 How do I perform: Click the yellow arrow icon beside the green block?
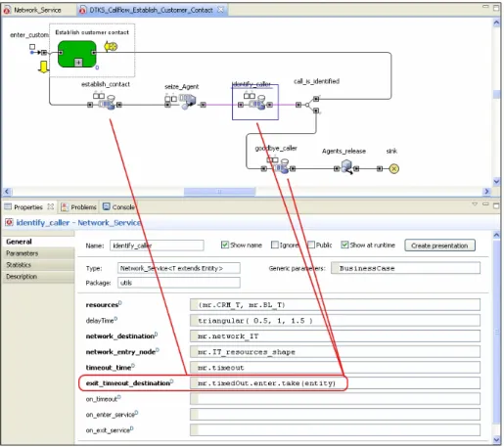pyautogui.click(x=111, y=46)
